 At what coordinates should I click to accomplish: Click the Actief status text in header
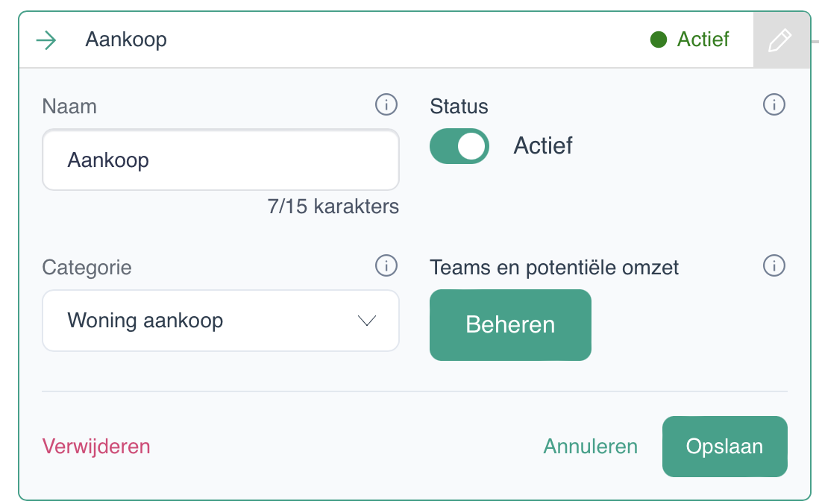(703, 40)
